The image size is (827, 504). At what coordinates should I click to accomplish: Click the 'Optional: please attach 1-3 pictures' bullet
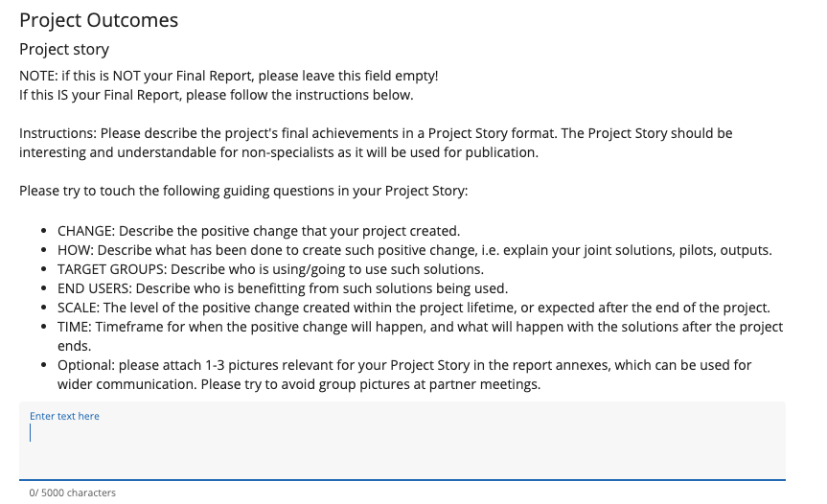pyautogui.click(x=404, y=365)
